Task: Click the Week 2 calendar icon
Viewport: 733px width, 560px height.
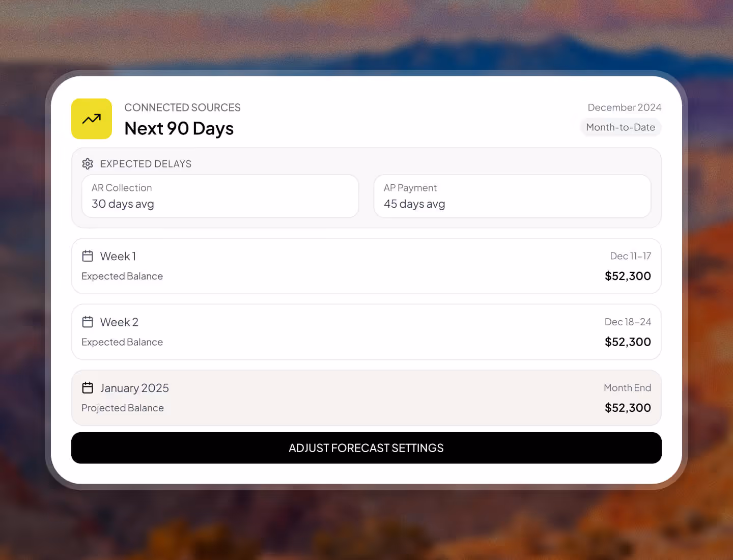Action: click(x=88, y=322)
